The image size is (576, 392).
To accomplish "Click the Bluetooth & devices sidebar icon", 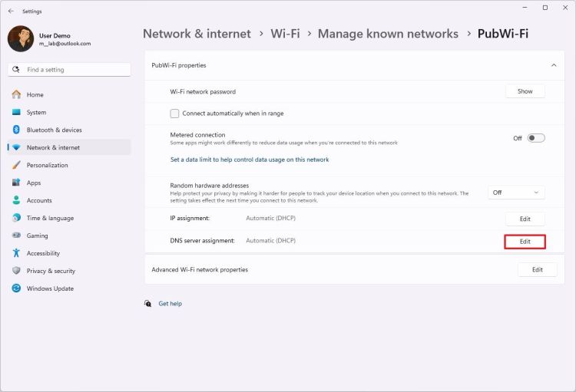I will click(16, 130).
